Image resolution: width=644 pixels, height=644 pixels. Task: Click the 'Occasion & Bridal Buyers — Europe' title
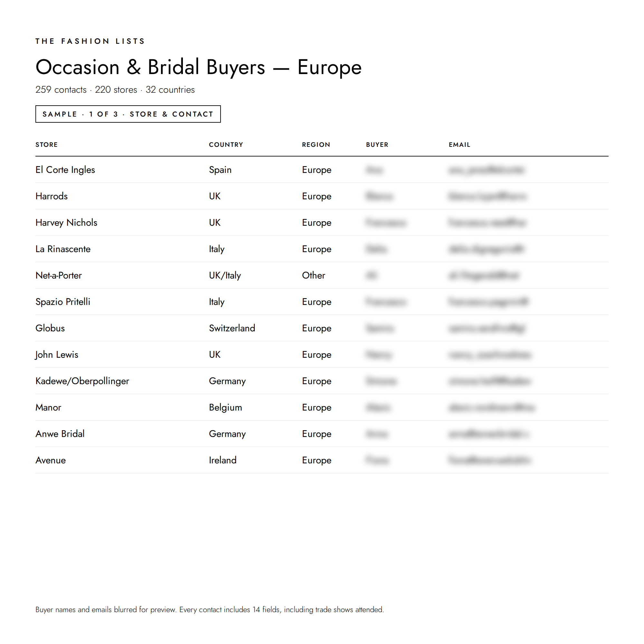click(199, 67)
